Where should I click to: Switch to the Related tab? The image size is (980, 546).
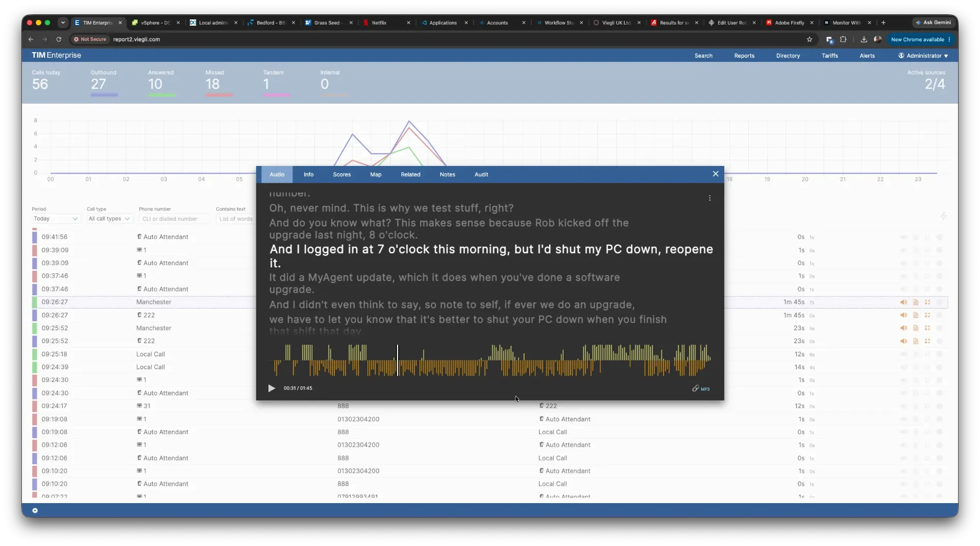pyautogui.click(x=410, y=175)
